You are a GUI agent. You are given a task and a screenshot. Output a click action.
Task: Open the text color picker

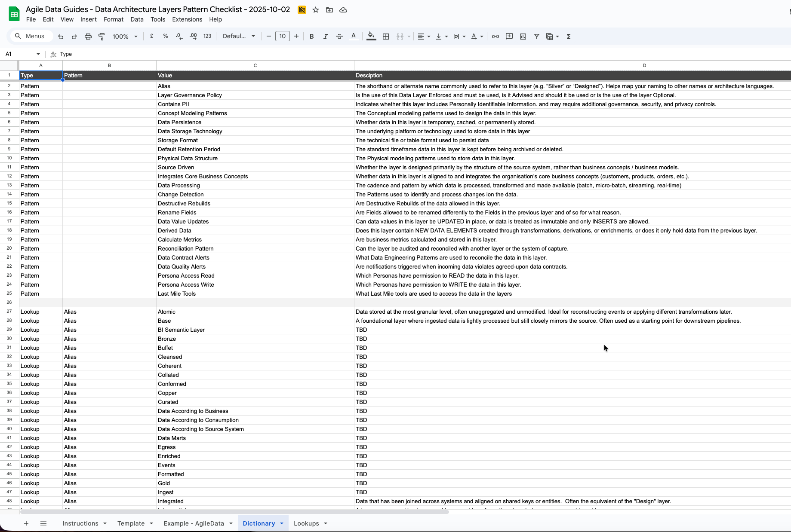354,37
